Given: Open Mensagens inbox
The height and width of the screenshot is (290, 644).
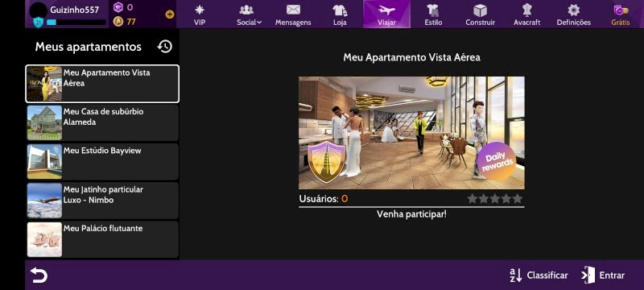Looking at the screenshot, I should pos(293,14).
